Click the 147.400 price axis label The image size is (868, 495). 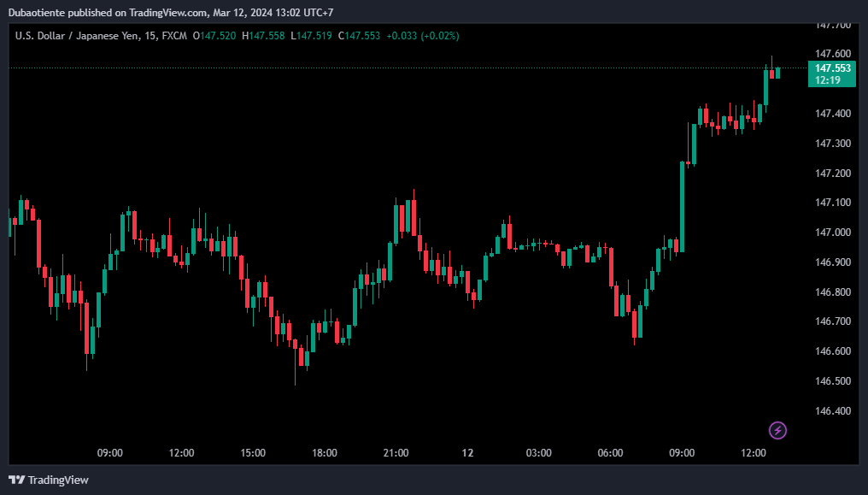[x=833, y=114]
